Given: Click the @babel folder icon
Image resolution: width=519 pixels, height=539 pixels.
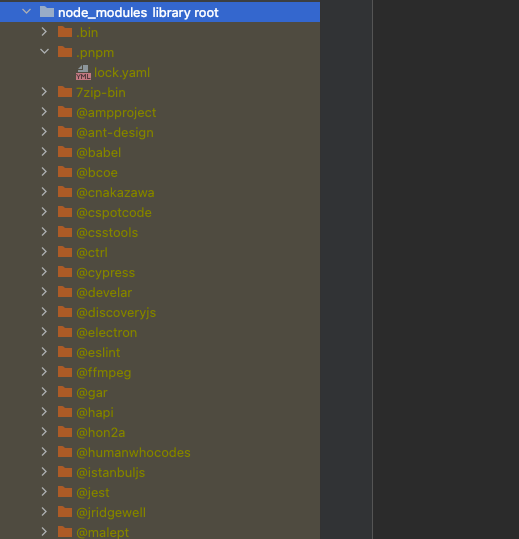Looking at the screenshot, I should pos(65,152).
